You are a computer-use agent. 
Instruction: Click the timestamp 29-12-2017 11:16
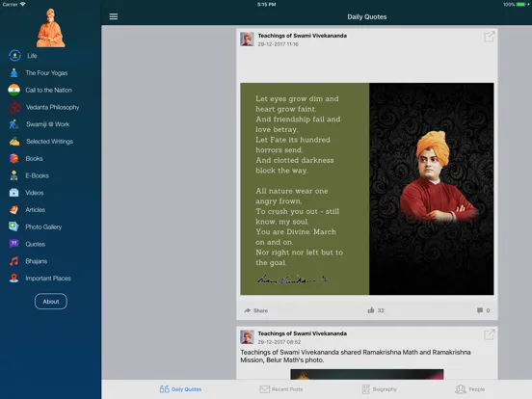pos(279,44)
